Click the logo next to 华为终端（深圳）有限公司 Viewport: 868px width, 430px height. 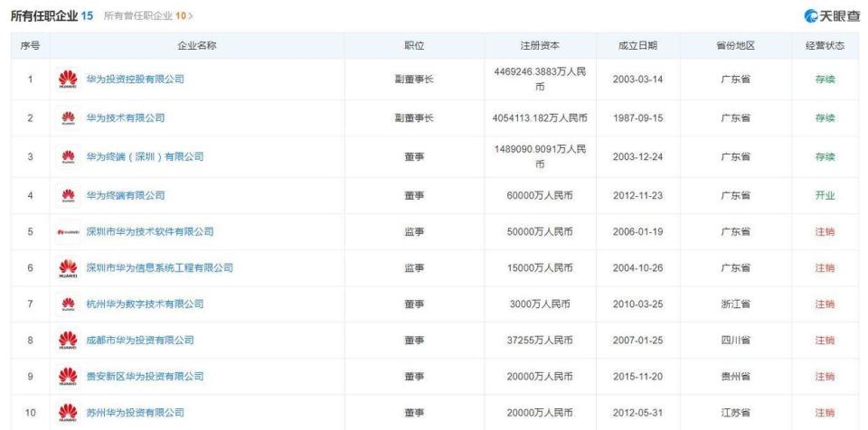pyautogui.click(x=68, y=156)
